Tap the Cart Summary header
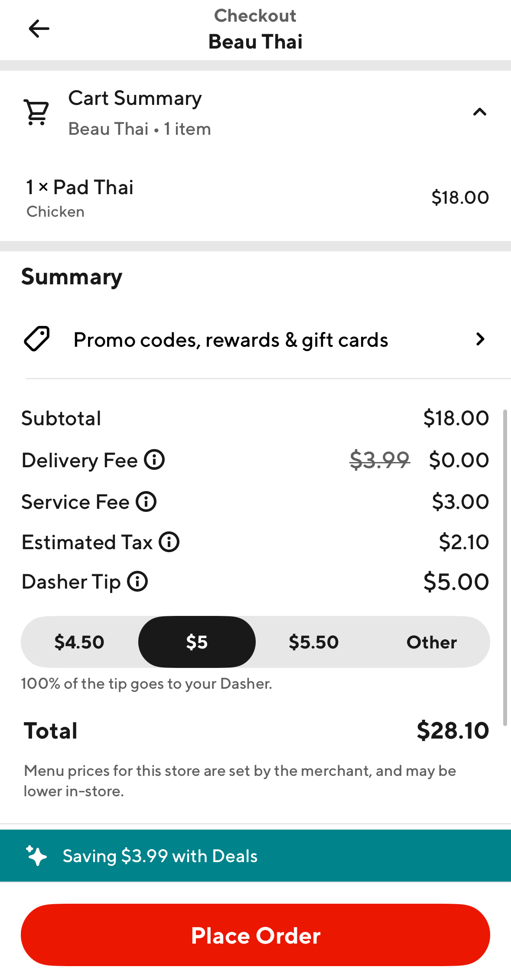Viewport: 511px width, 980px height. point(135,112)
